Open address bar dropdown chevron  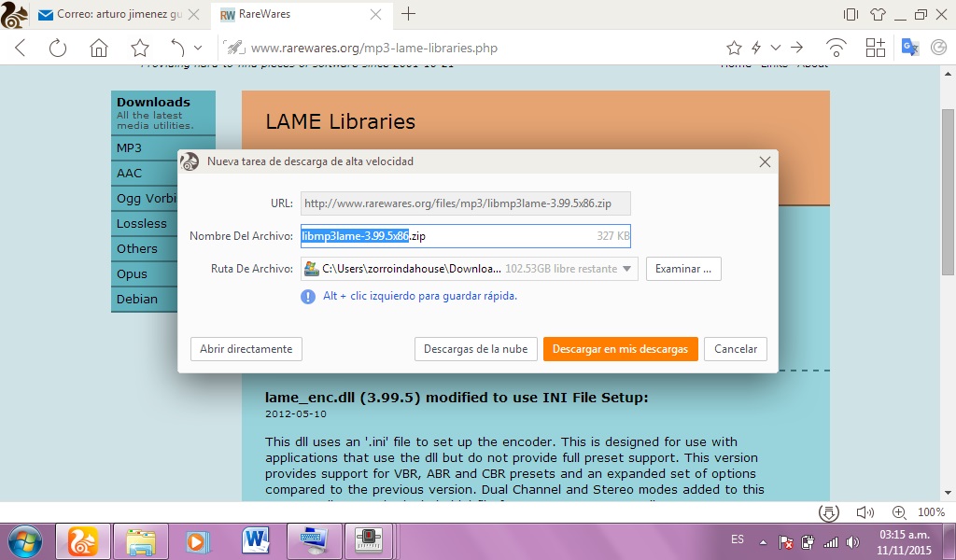pyautogui.click(x=776, y=48)
